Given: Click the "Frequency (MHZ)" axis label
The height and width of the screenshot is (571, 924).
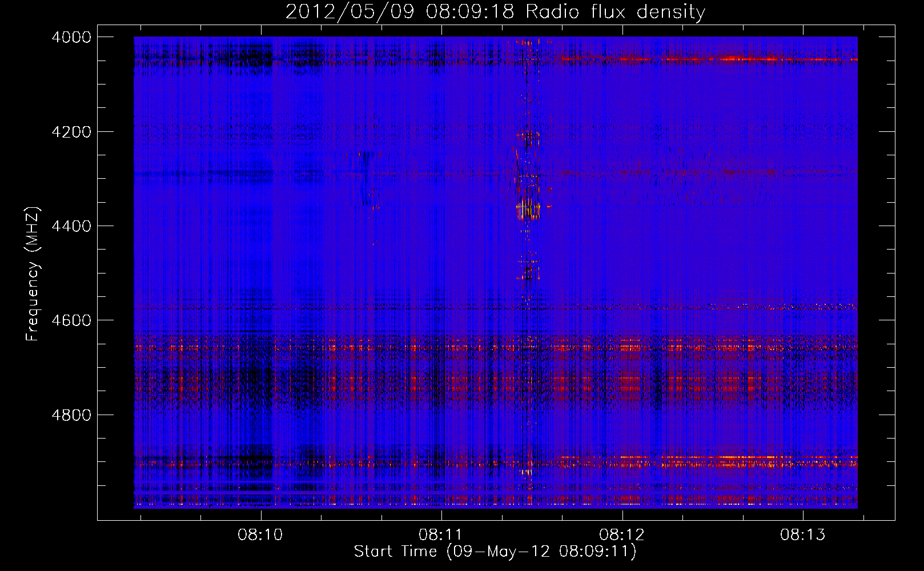Looking at the screenshot, I should [33, 274].
